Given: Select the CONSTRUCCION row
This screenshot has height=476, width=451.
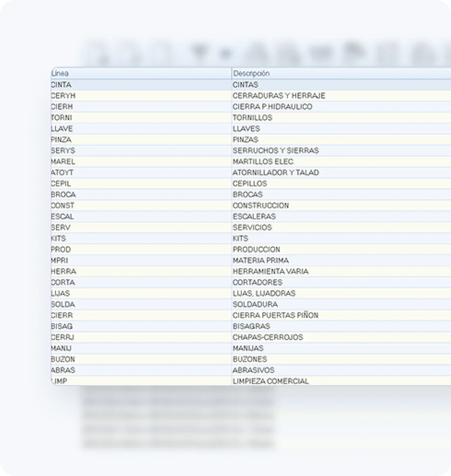Looking at the screenshot, I should click(x=261, y=205).
